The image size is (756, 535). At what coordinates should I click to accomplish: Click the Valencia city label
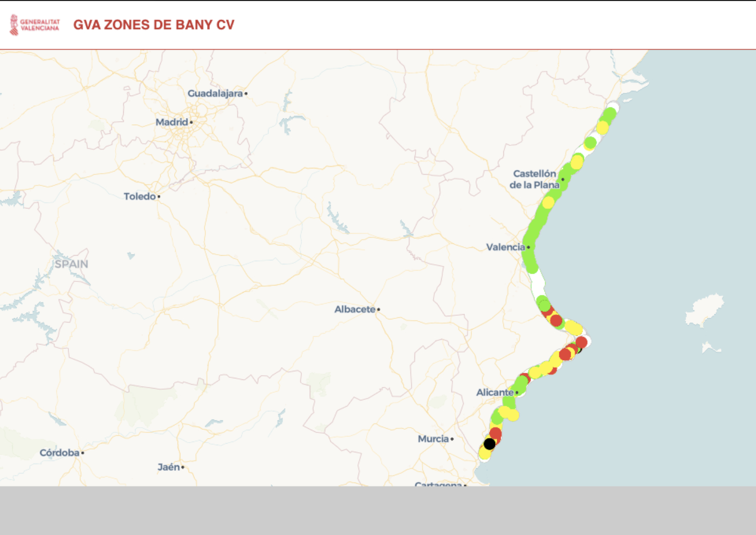pos(505,247)
